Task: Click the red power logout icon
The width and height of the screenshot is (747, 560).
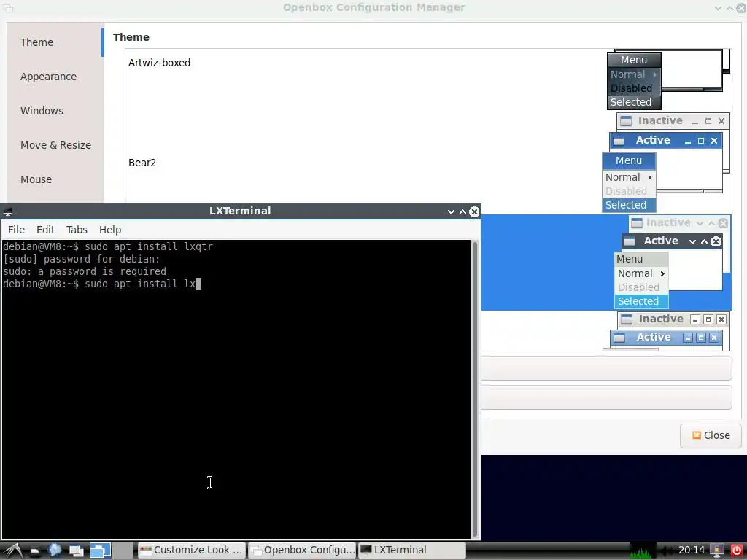Action: pos(737,551)
